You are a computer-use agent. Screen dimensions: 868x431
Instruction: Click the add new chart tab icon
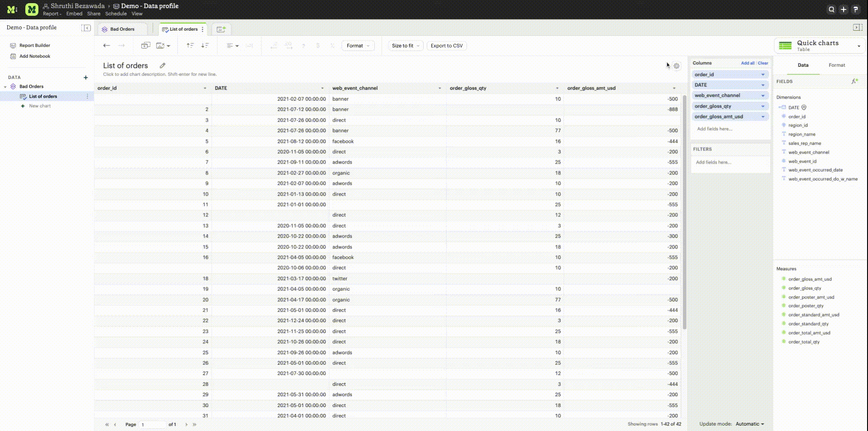point(221,29)
